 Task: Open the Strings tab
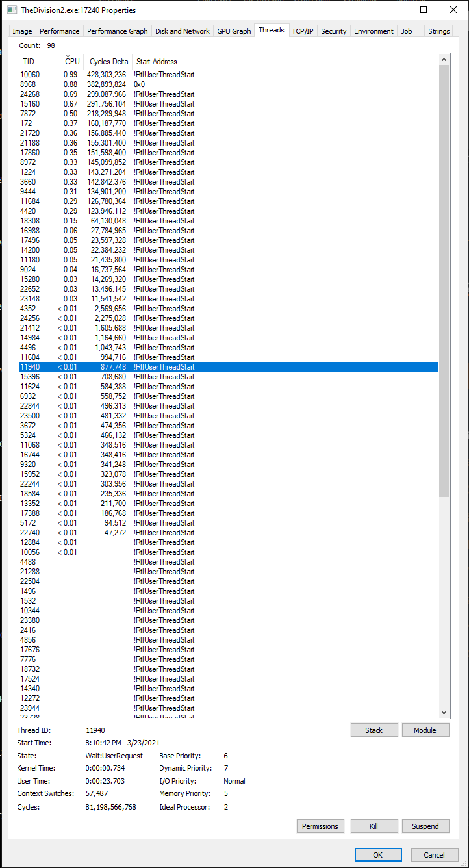tap(438, 31)
